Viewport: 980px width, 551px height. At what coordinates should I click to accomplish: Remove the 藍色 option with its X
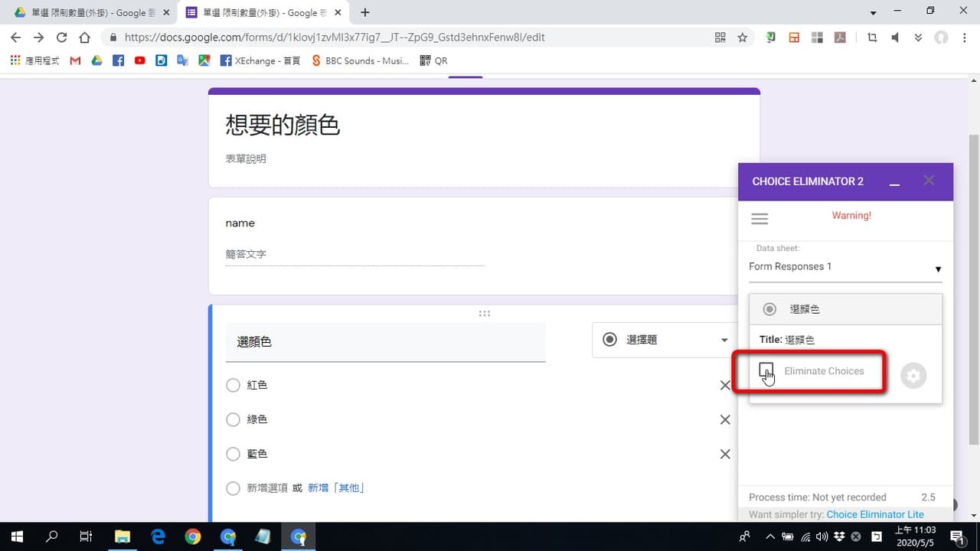click(725, 454)
